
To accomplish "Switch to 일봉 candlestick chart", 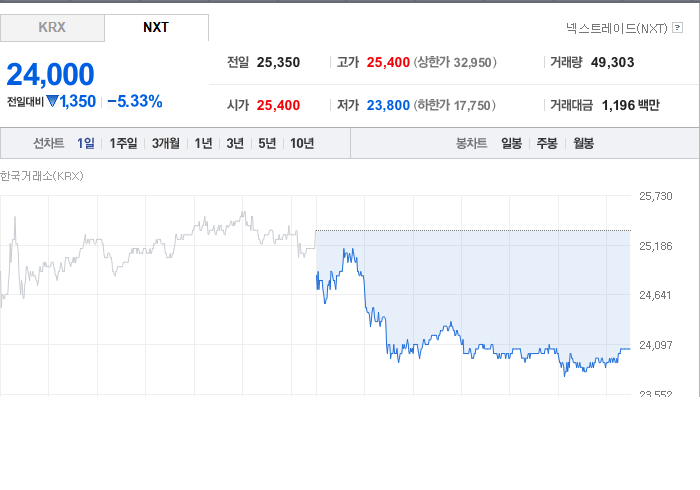I will click(x=512, y=143).
